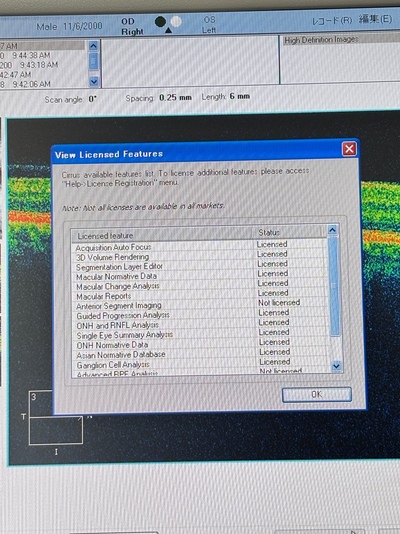Click license list scroll up arrow
The height and width of the screenshot is (534, 400).
[333, 230]
